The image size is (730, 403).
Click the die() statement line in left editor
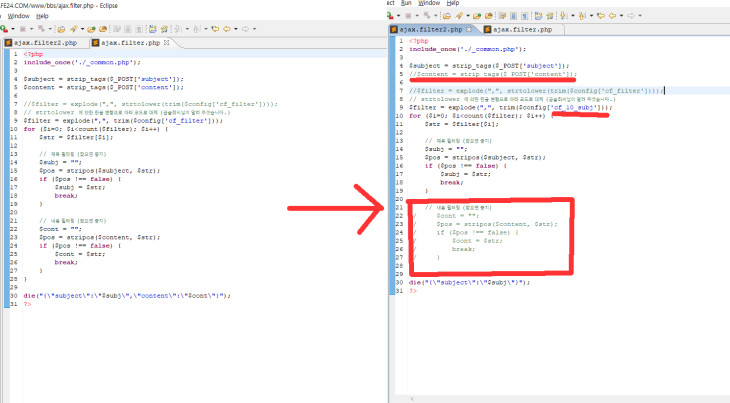[x=130, y=295]
